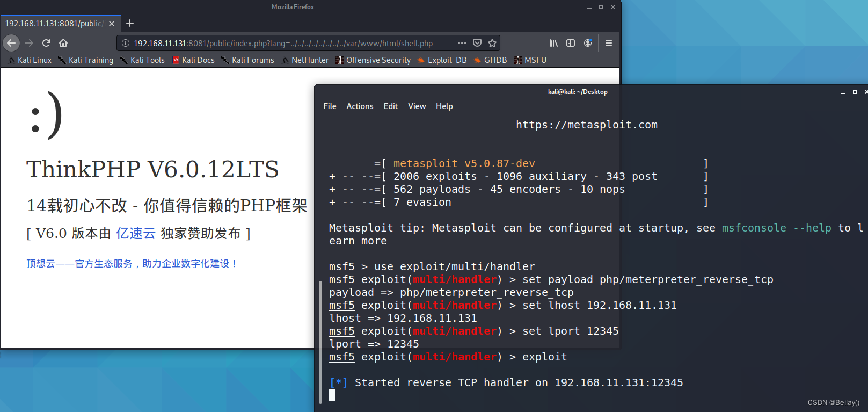This screenshot has width=868, height=412.
Task: Open terminal Edit menu
Action: 391,106
